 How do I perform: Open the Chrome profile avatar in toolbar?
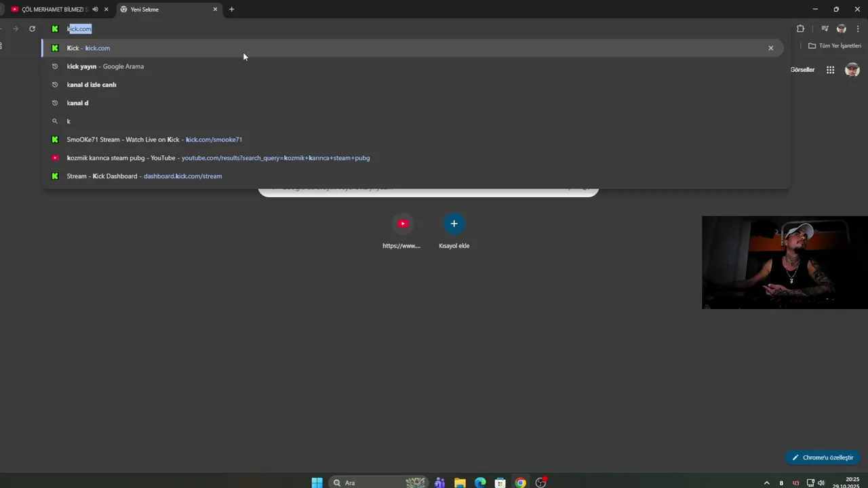click(842, 28)
